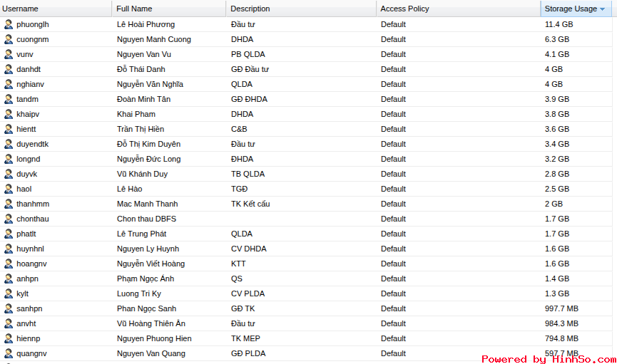Viewport: 617px width, 364px height.
Task: Select the user icon for quangnv
Action: coord(9,353)
